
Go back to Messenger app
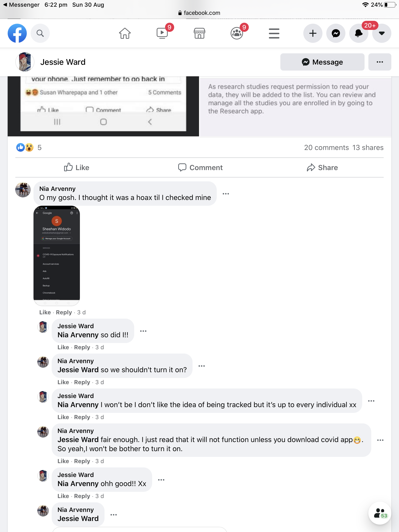coord(21,5)
